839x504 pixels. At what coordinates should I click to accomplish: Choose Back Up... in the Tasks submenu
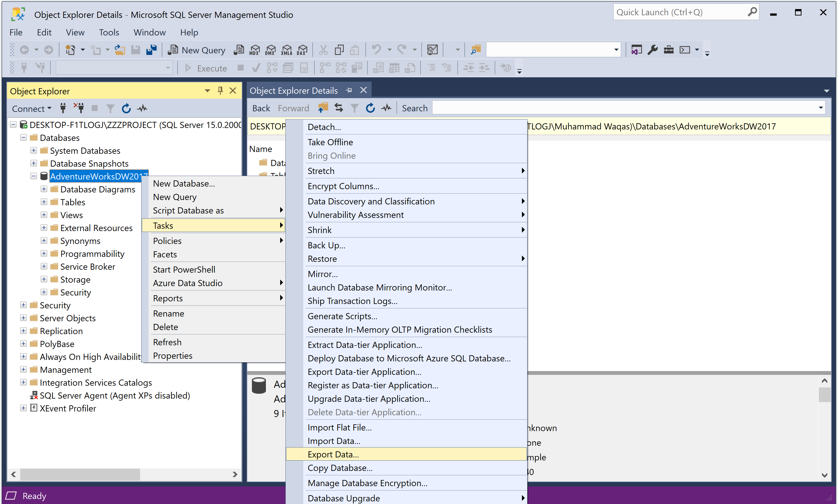(326, 245)
